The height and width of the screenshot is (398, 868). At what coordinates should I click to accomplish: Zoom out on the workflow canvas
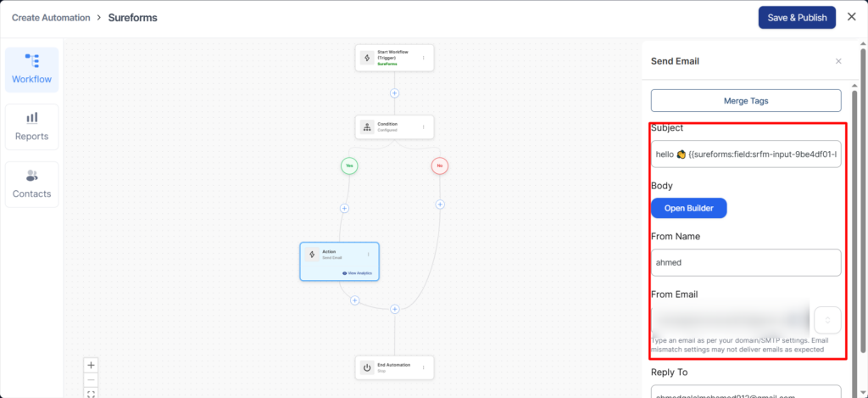tap(92, 379)
